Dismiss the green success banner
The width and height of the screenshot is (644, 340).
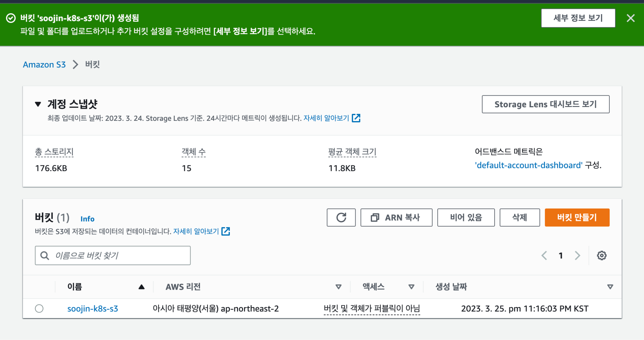[630, 18]
